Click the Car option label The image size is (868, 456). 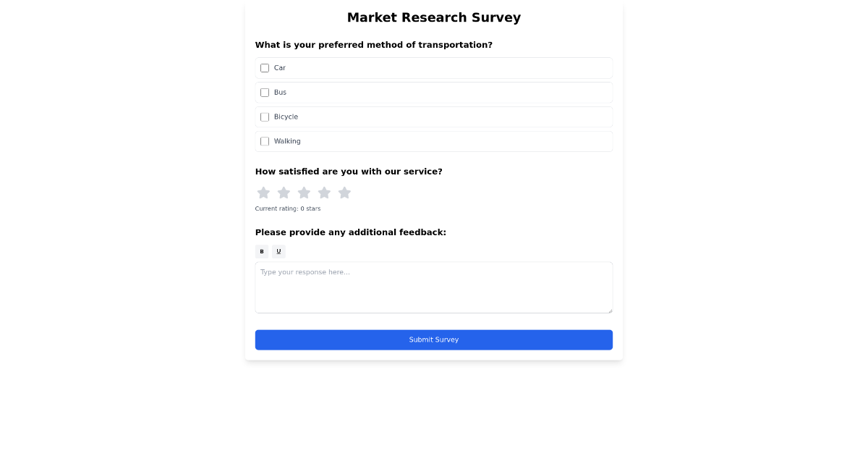[281, 67]
